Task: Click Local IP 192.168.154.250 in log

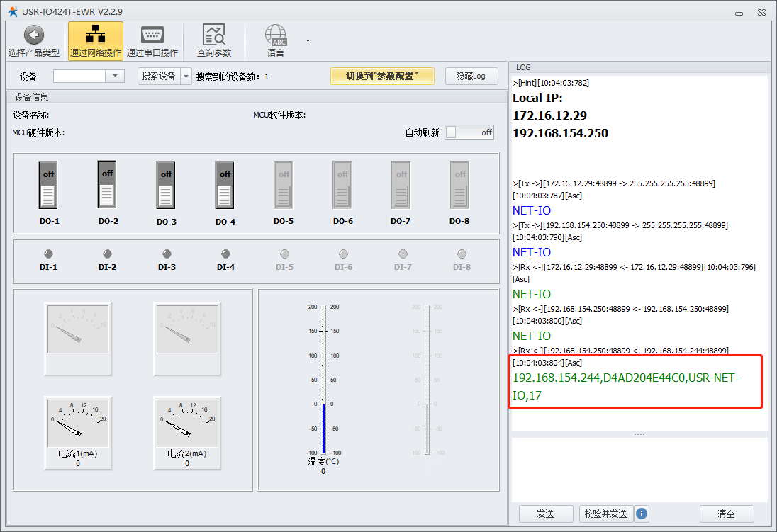Action: point(561,133)
